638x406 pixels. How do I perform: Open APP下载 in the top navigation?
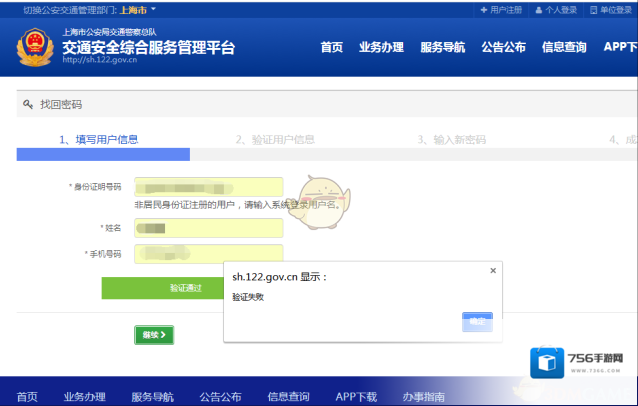pyautogui.click(x=621, y=47)
